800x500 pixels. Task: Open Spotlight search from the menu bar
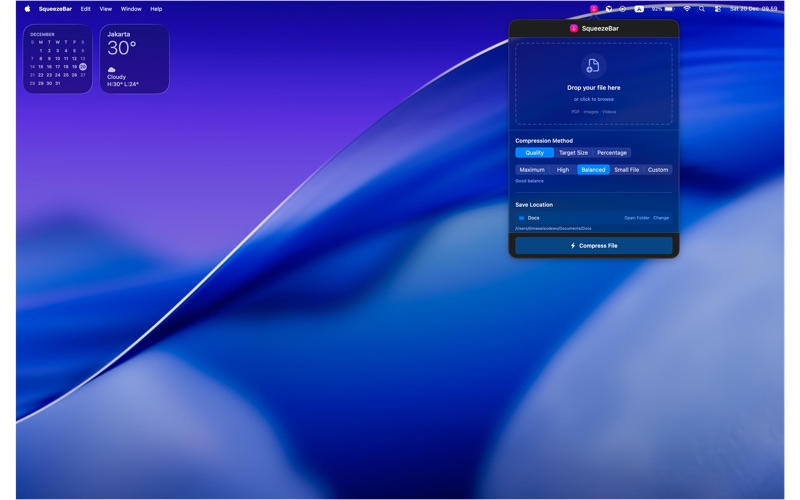[x=702, y=9]
